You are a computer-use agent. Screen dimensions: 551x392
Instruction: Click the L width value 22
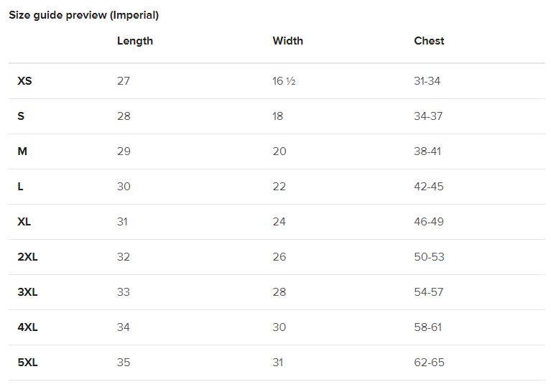coord(279,187)
